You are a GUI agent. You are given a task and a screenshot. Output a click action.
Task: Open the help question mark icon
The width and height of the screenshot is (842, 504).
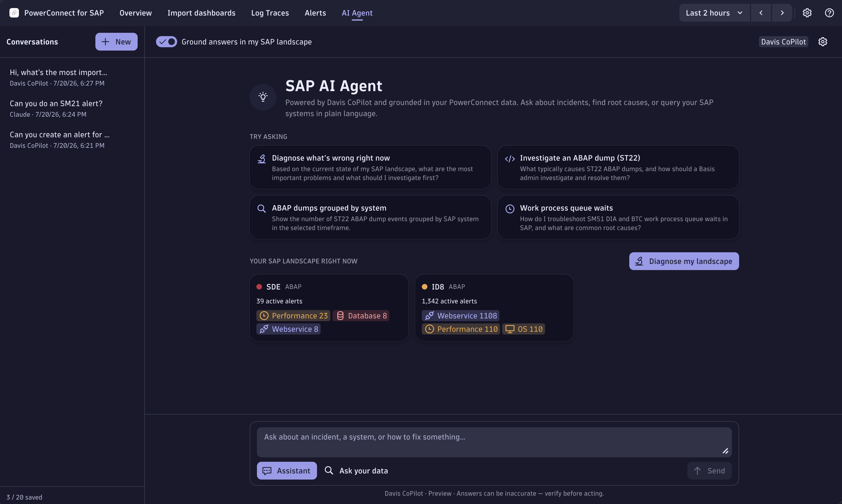[x=829, y=13]
